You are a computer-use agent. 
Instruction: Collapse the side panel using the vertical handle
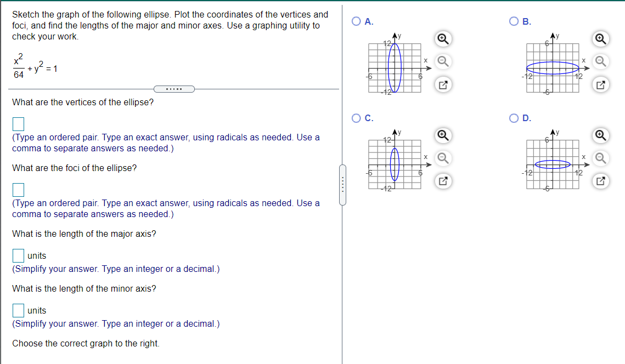pos(342,185)
